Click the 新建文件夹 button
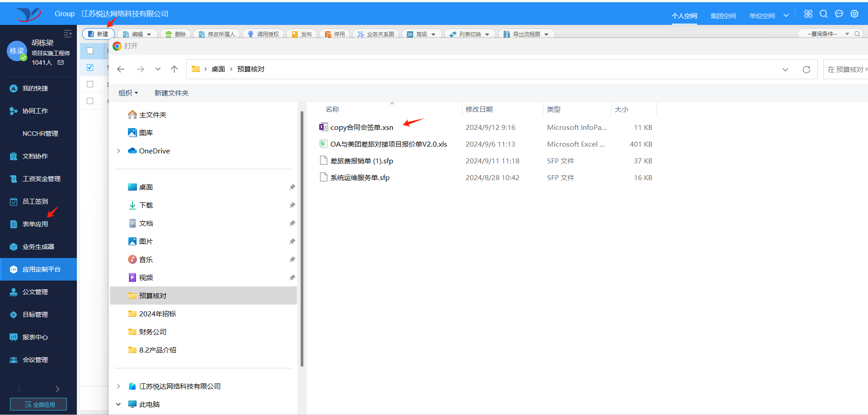This screenshot has width=868, height=415. [171, 93]
